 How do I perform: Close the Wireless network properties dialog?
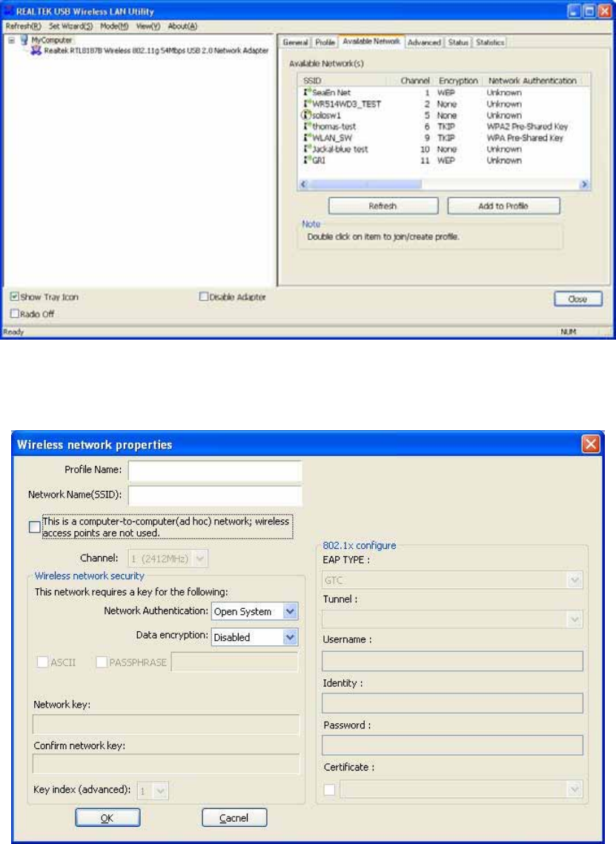point(590,444)
